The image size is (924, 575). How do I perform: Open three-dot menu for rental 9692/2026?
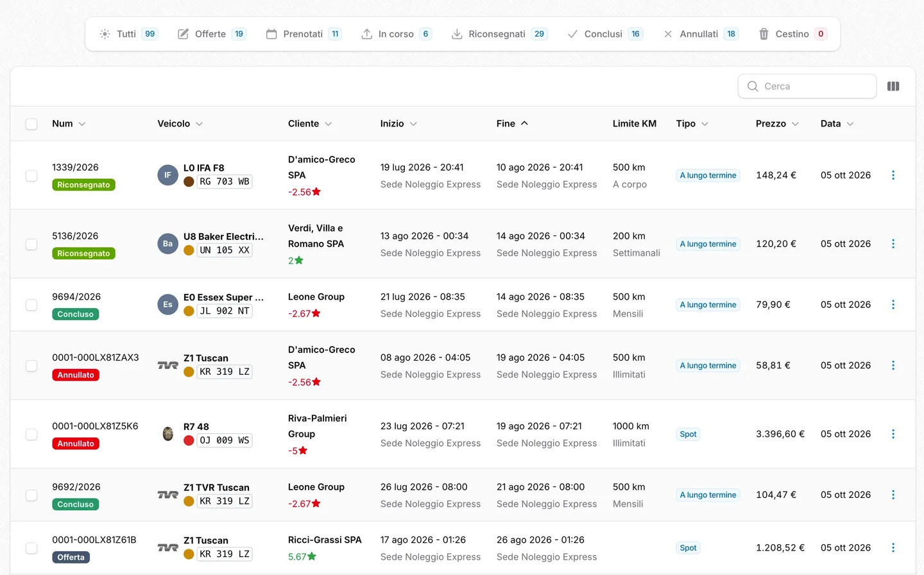click(893, 495)
